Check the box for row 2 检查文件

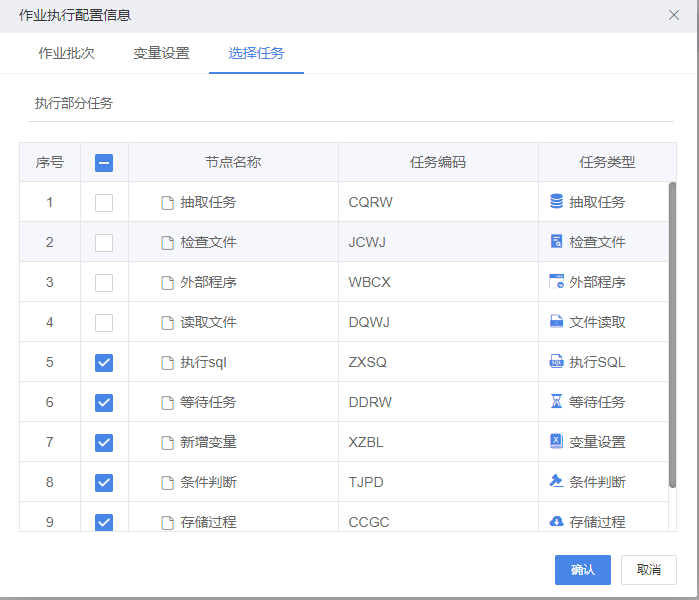click(x=104, y=243)
